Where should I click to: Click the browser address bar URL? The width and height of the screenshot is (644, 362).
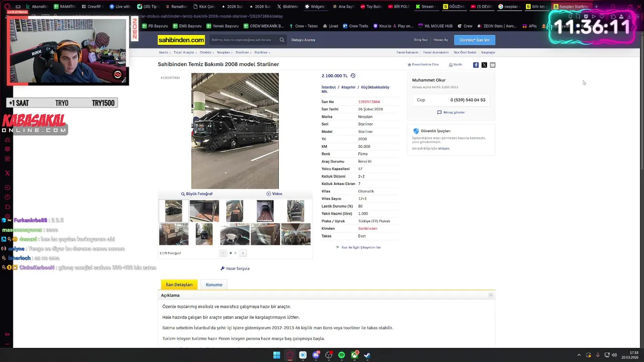point(211,16)
